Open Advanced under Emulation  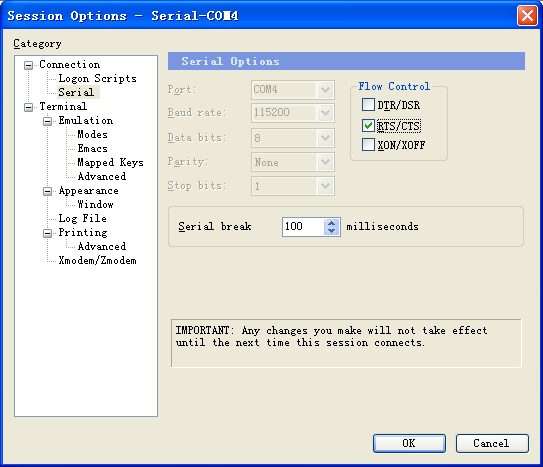pos(102,177)
